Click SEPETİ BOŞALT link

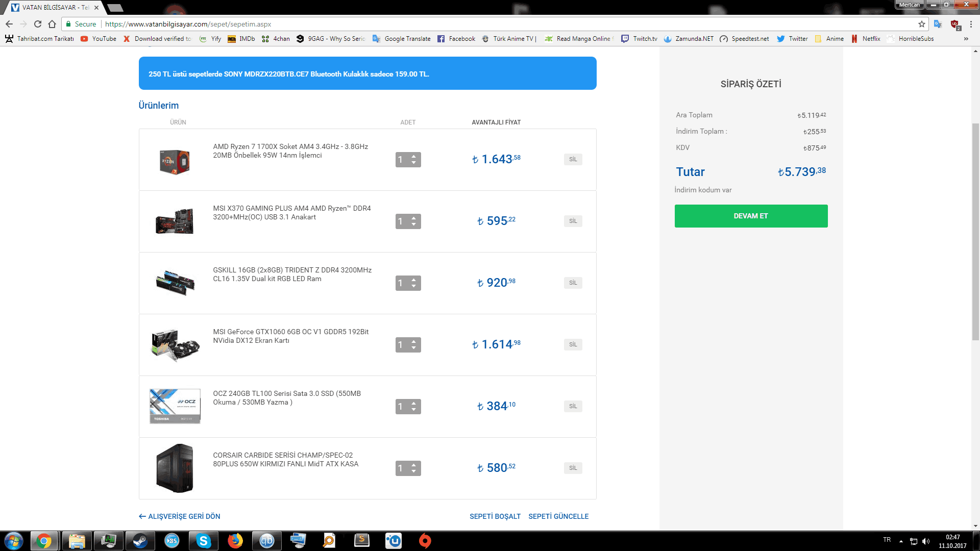tap(495, 516)
